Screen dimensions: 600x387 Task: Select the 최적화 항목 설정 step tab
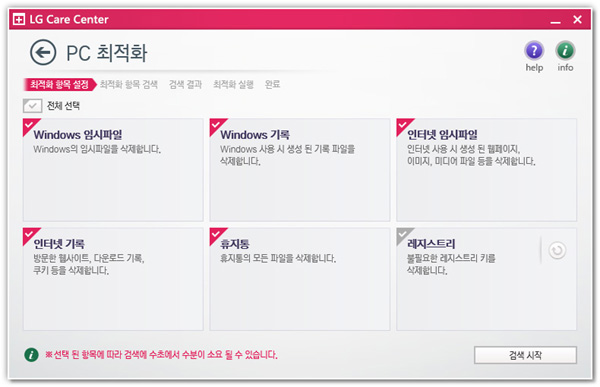pos(59,84)
